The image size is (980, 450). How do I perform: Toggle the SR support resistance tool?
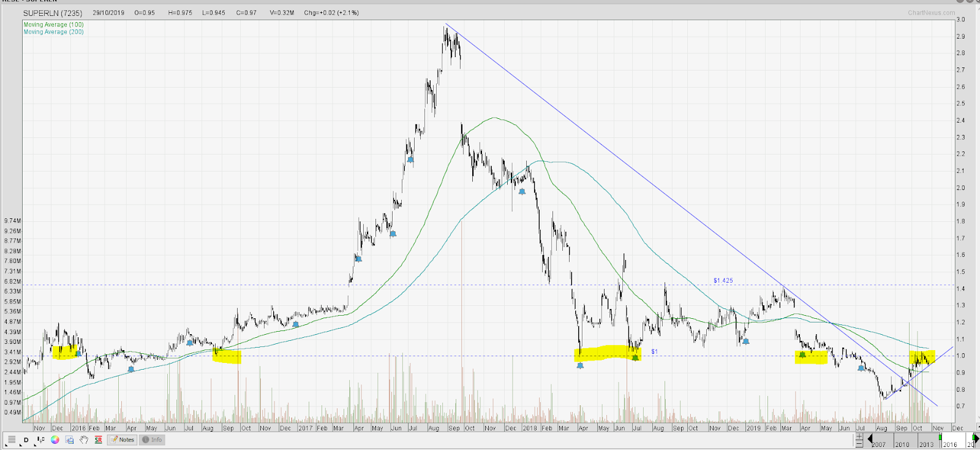pos(98,440)
